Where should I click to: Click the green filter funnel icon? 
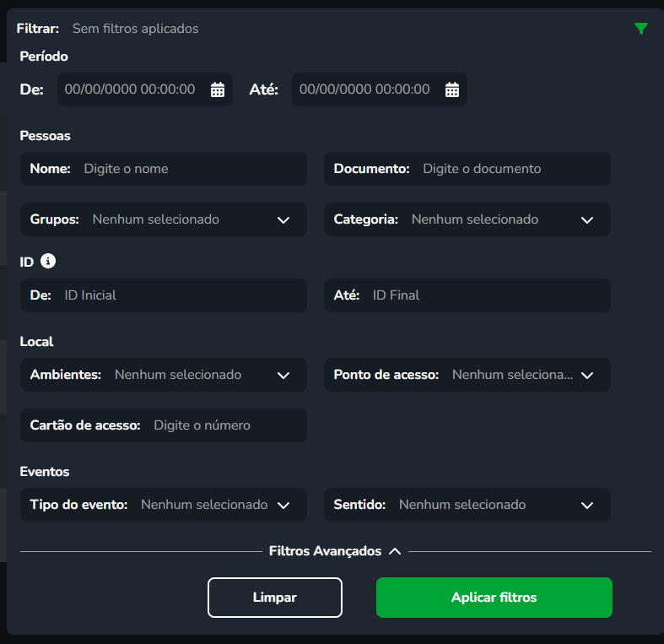[x=641, y=29]
